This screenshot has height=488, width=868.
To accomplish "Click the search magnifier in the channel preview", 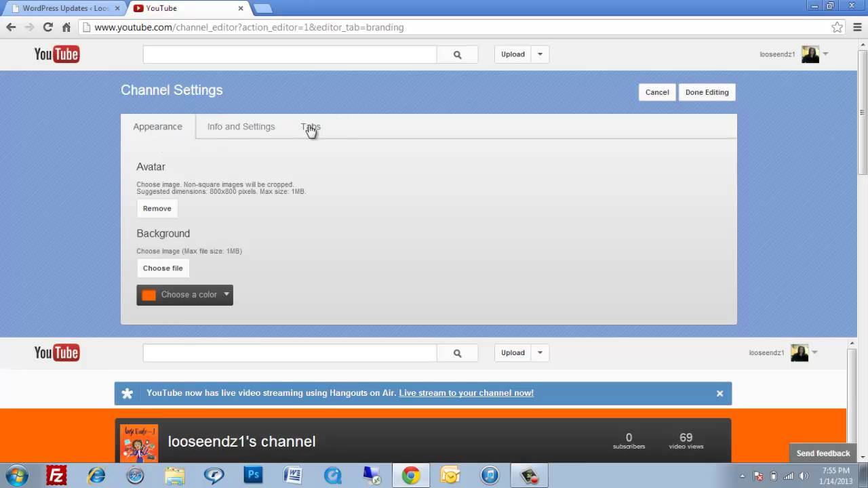I will (x=457, y=352).
